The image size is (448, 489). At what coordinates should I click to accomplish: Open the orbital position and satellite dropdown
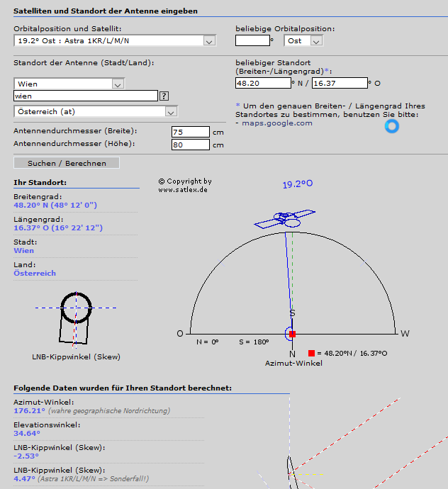[x=114, y=40]
